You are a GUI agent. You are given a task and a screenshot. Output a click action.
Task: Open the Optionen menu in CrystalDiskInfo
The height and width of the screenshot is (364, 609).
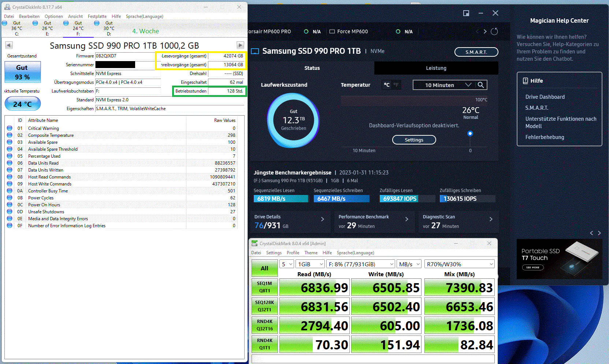54,16
